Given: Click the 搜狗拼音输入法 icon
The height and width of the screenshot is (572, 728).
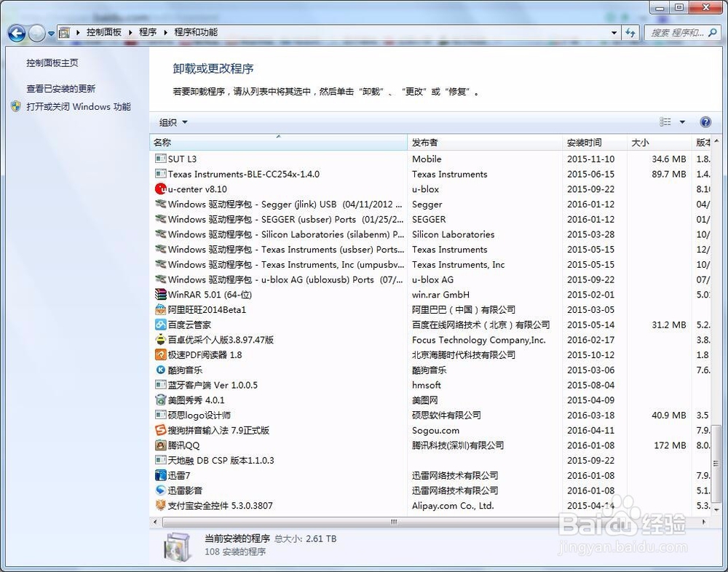Looking at the screenshot, I should pos(160,430).
